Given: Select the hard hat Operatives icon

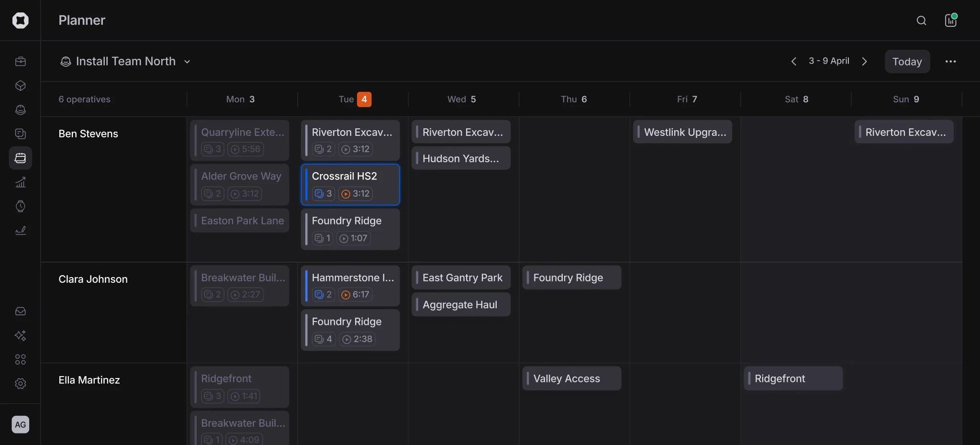Looking at the screenshot, I should pos(20,110).
